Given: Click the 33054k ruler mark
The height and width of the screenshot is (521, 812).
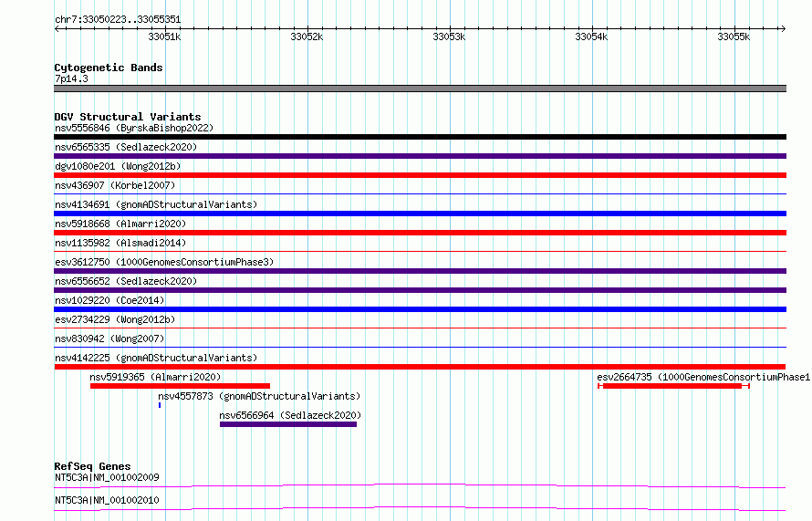Looking at the screenshot, I should tap(591, 36).
